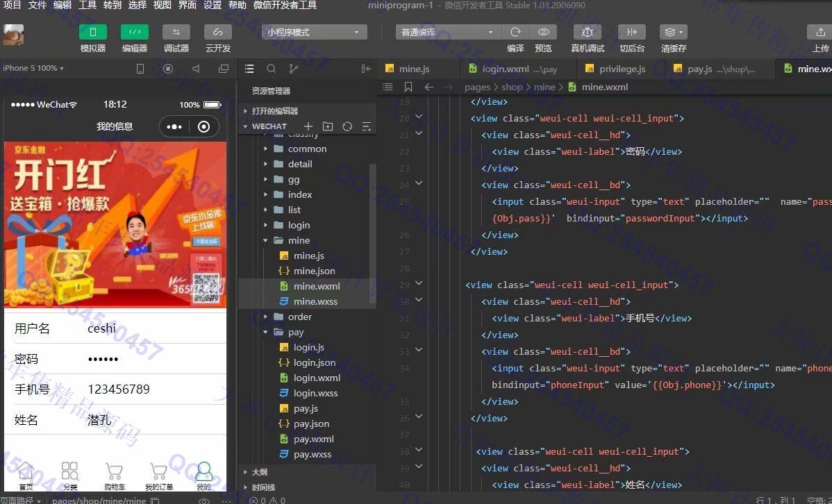Open mine.json in the explorer
Screen dimensions: 832x504
tap(314, 271)
